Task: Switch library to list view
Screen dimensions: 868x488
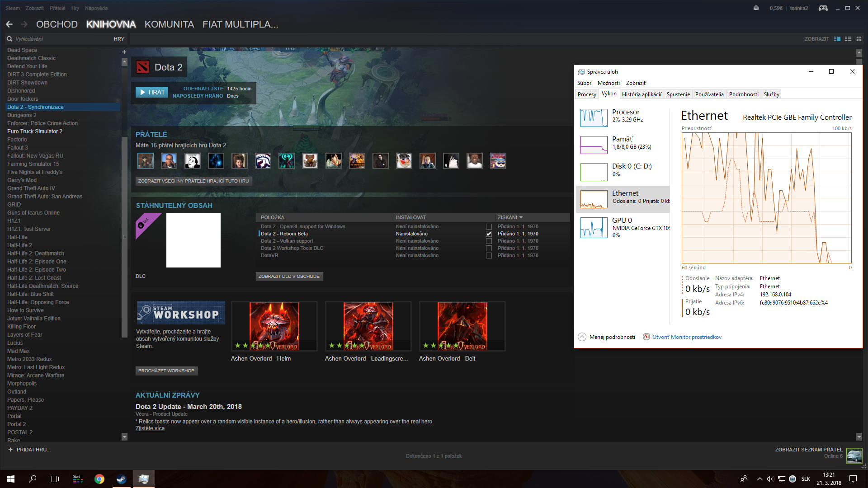Action: [x=848, y=39]
